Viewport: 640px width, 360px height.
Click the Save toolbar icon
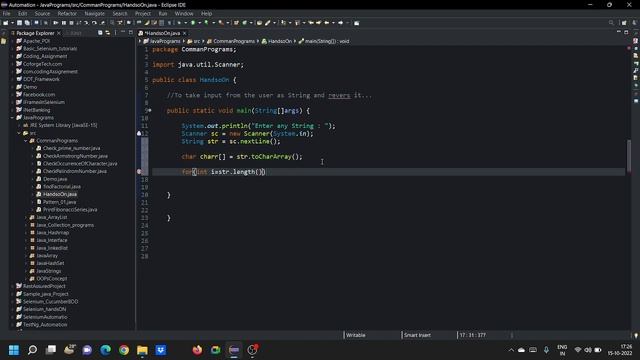pos(20,23)
